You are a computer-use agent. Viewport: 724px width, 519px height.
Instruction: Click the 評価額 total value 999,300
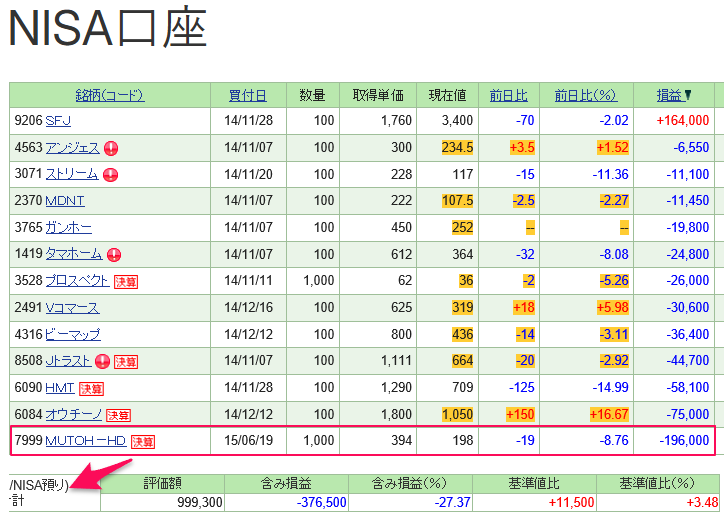[x=199, y=503]
